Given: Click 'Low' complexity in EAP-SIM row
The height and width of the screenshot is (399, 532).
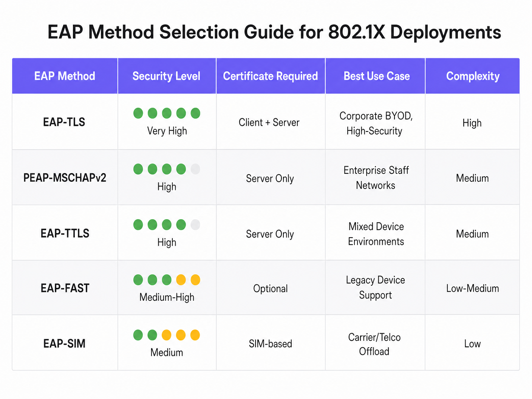Looking at the screenshot, I should [x=472, y=344].
